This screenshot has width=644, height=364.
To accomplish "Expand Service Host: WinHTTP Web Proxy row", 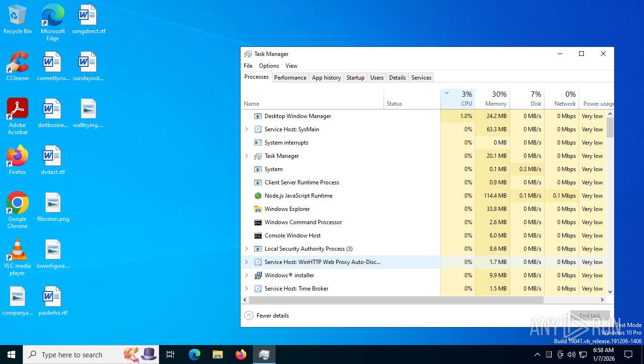I will (246, 262).
